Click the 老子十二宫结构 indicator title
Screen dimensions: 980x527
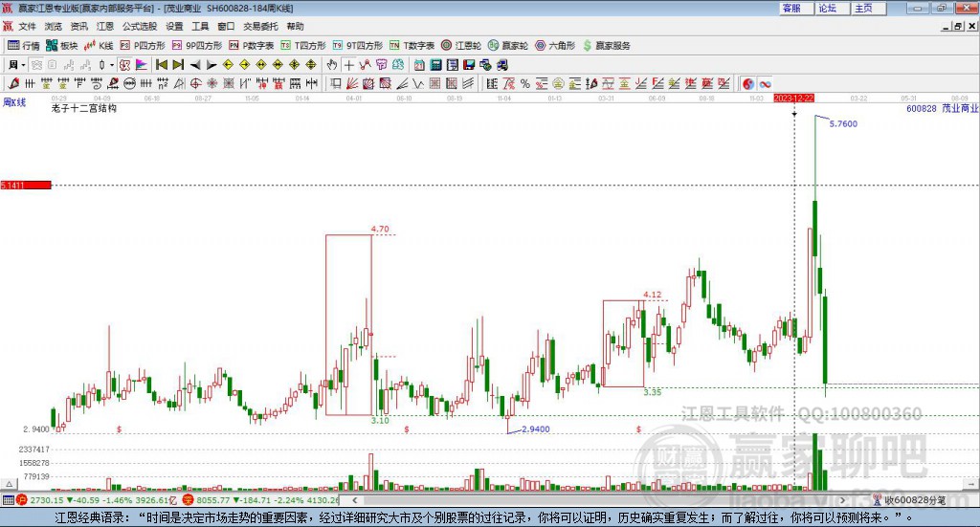[x=84, y=108]
